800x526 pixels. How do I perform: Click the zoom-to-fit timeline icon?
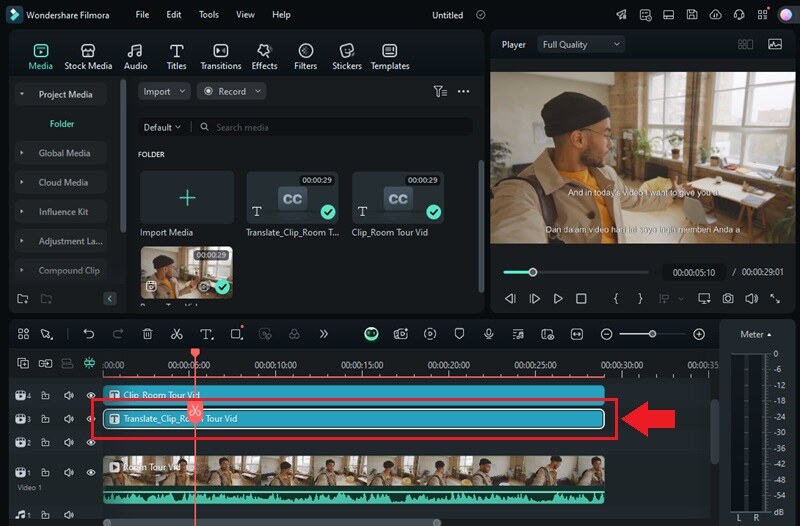click(x=577, y=334)
